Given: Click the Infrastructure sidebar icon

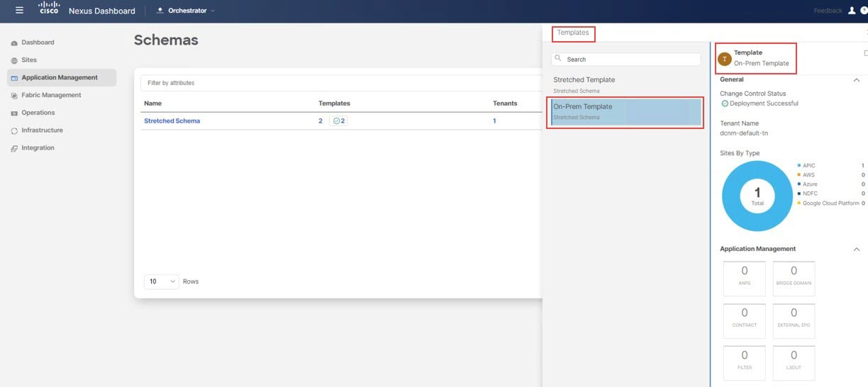Looking at the screenshot, I should (14, 130).
